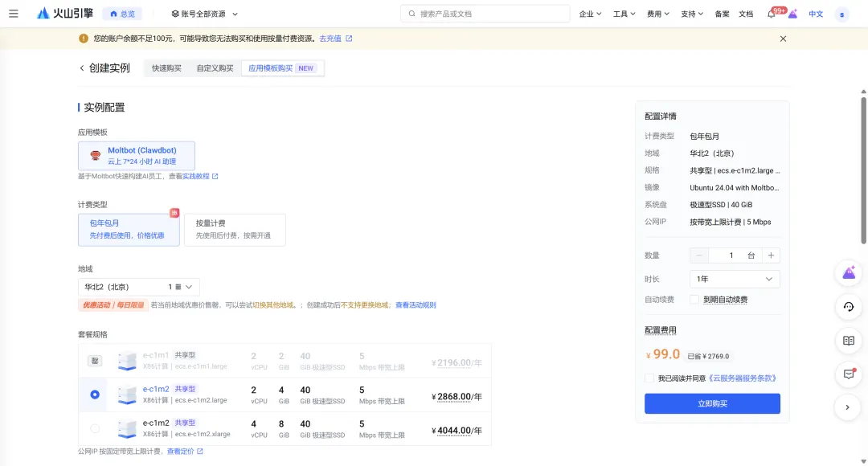Choose 按量计费 billing type

click(235, 229)
